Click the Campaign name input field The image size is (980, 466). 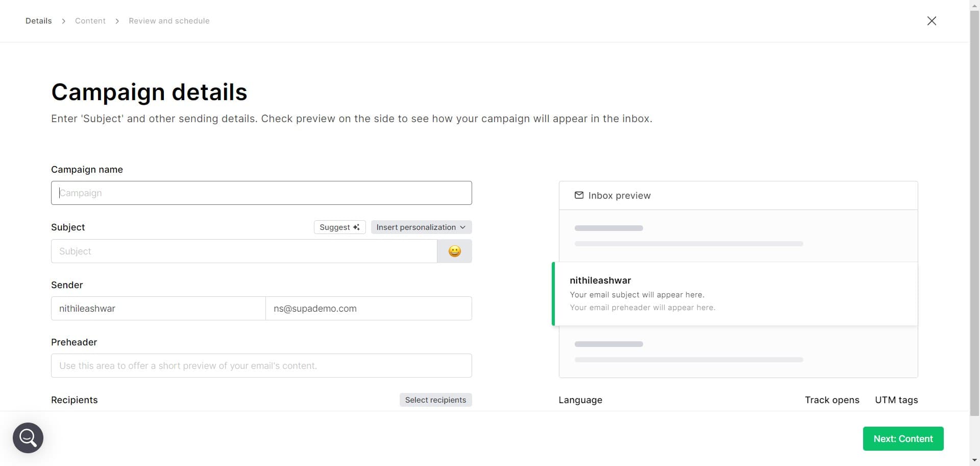[261, 193]
